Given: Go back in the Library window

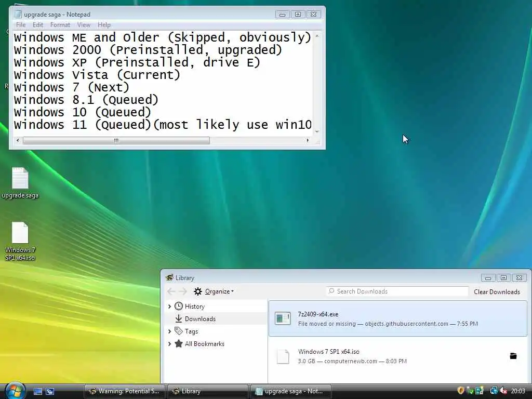Looking at the screenshot, I should pyautogui.click(x=171, y=291).
